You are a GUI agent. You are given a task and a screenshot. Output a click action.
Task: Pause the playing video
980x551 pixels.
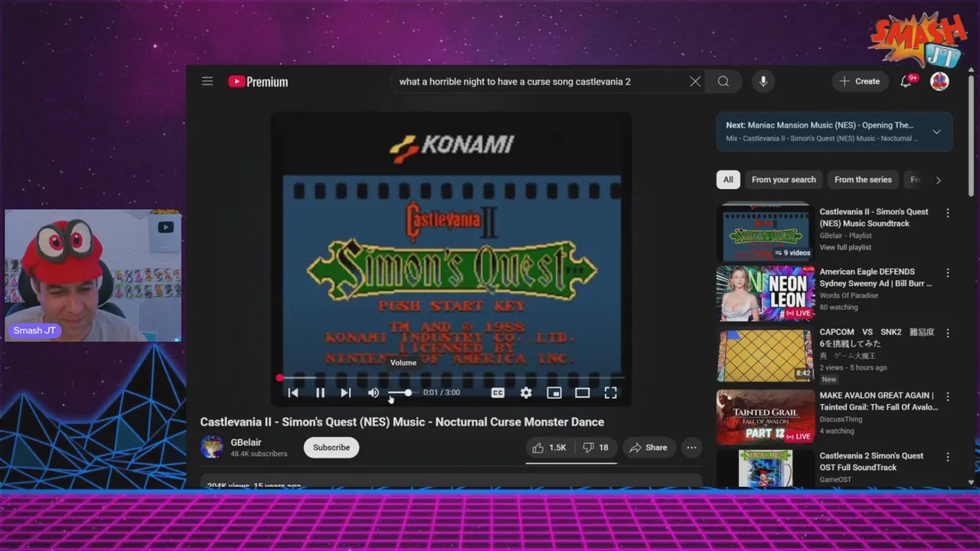(x=320, y=393)
